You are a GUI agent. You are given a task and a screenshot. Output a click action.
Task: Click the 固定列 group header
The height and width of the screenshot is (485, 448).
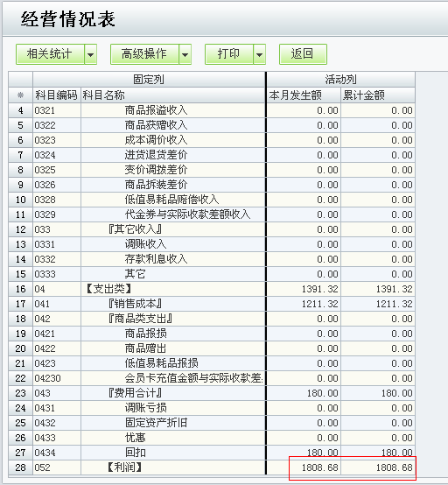tap(149, 79)
